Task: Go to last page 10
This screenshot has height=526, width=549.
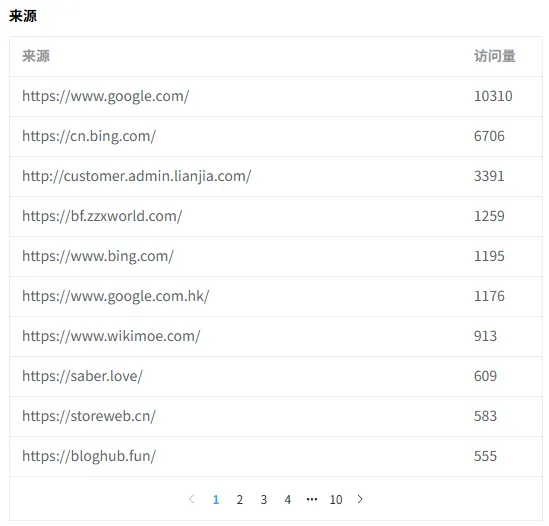Action: pos(336,499)
